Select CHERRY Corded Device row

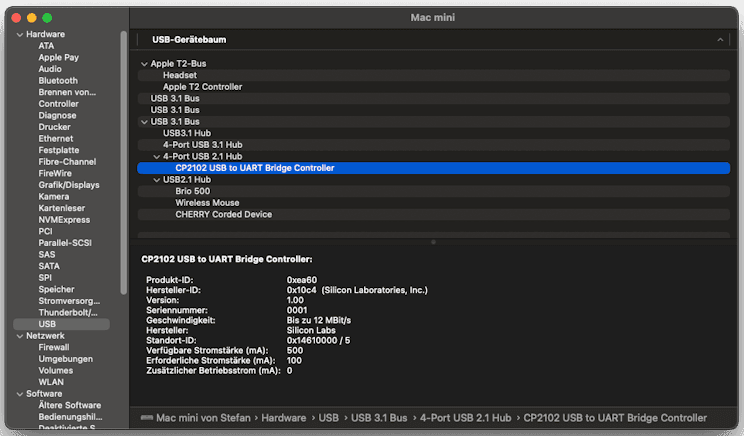pos(434,214)
